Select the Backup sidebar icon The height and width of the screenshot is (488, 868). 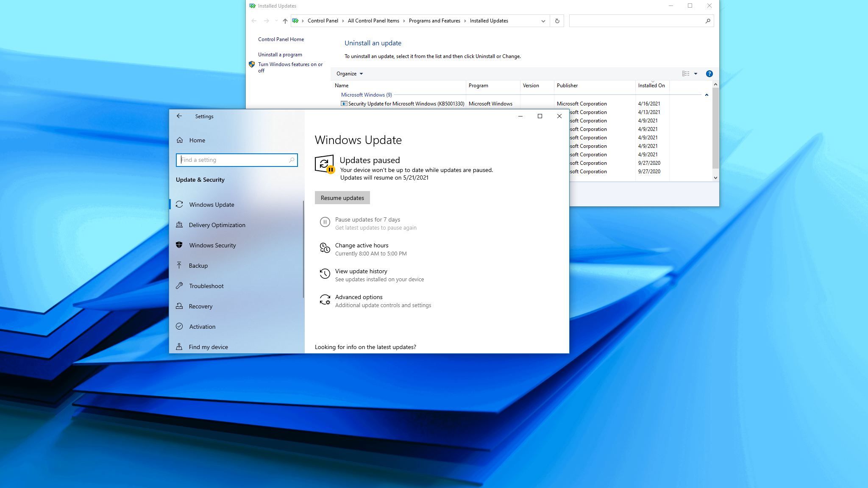coord(180,266)
